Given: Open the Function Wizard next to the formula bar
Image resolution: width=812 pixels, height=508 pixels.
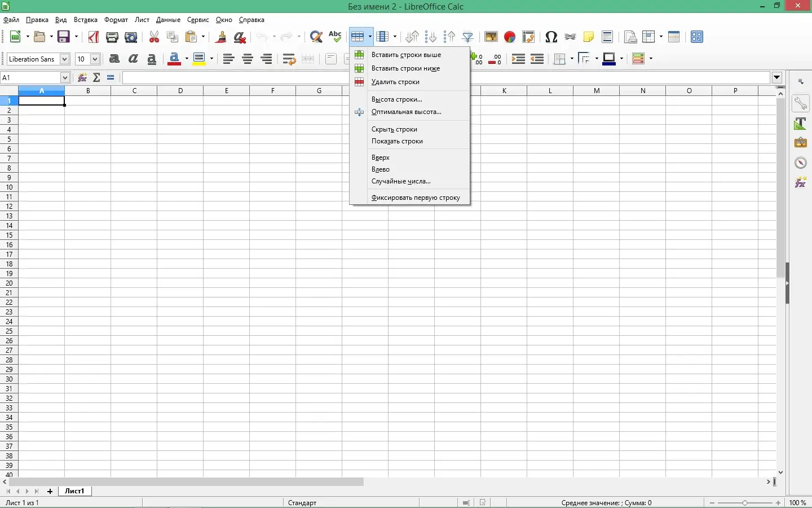Looking at the screenshot, I should click(x=83, y=78).
